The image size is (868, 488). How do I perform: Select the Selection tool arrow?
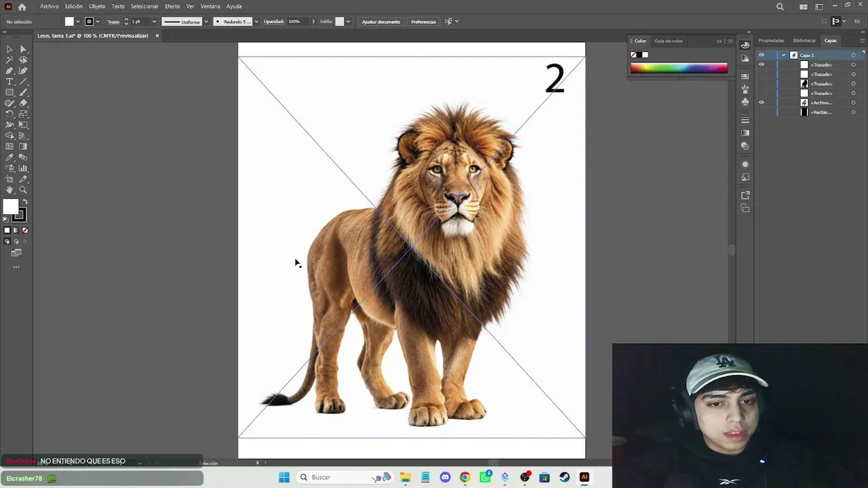[9, 49]
